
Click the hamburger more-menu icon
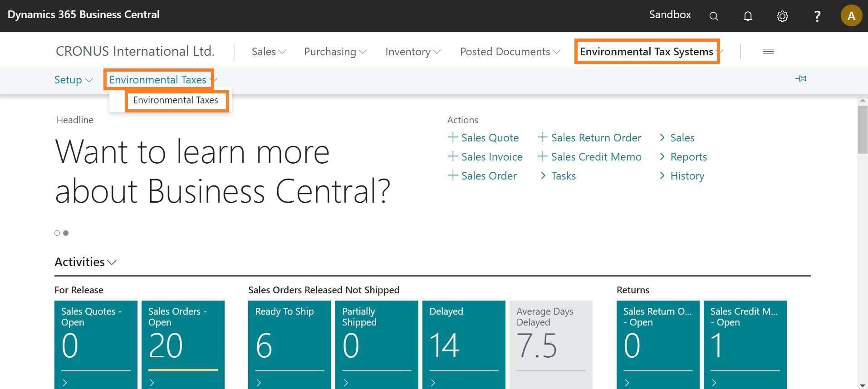tap(768, 52)
